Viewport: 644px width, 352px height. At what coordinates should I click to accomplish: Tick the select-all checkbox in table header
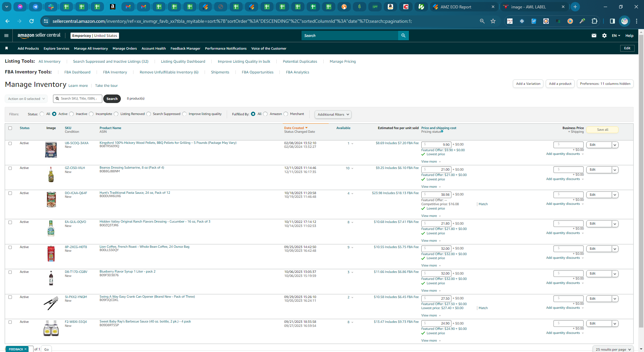point(10,128)
